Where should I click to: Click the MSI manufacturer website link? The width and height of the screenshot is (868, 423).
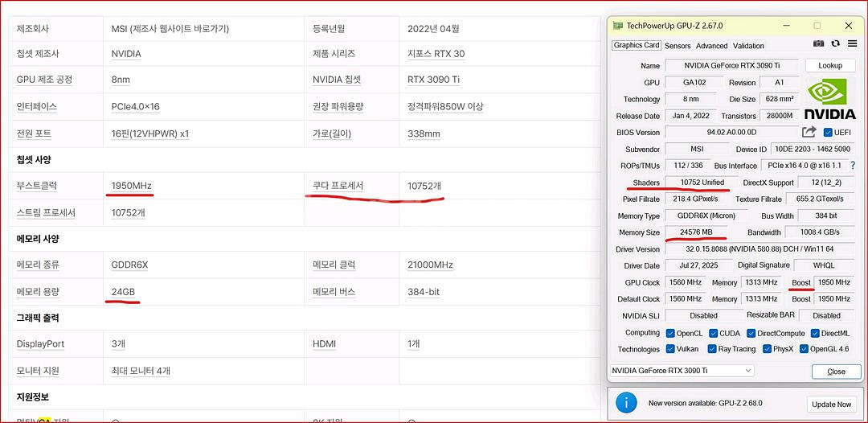point(170,28)
